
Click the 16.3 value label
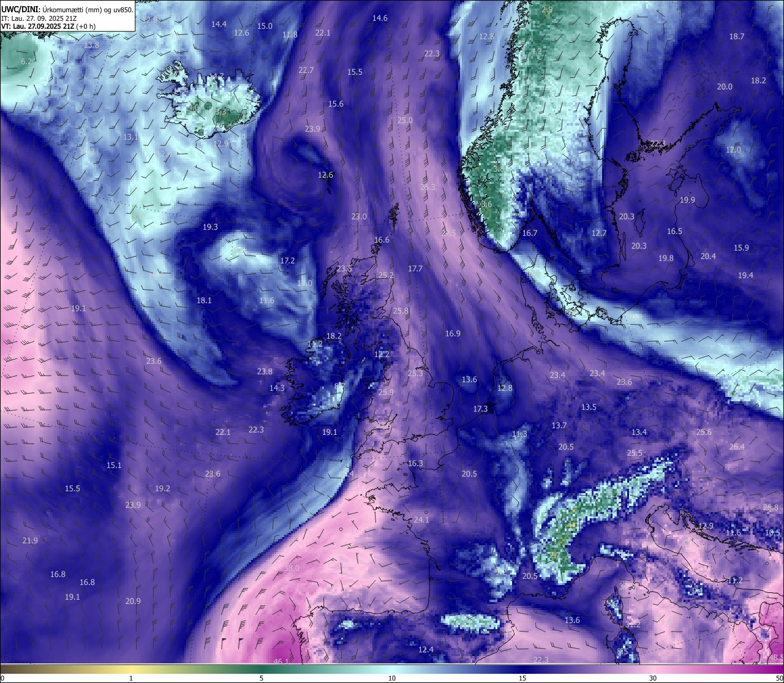[x=415, y=463]
